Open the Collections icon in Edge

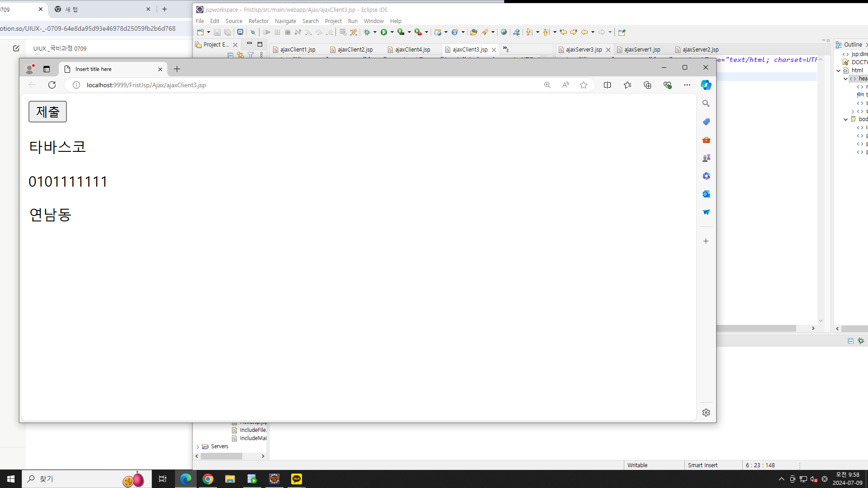(647, 85)
